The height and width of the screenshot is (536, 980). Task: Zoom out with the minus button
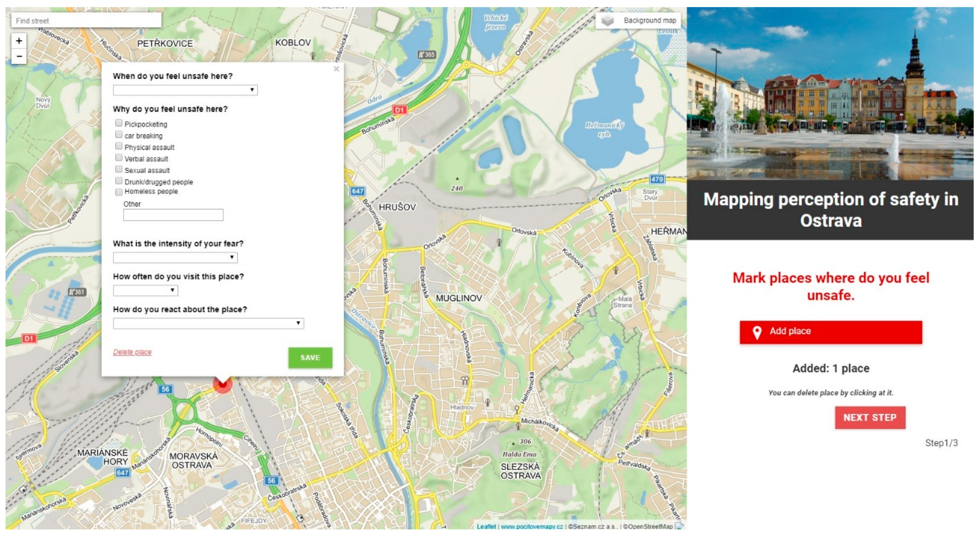(x=19, y=56)
